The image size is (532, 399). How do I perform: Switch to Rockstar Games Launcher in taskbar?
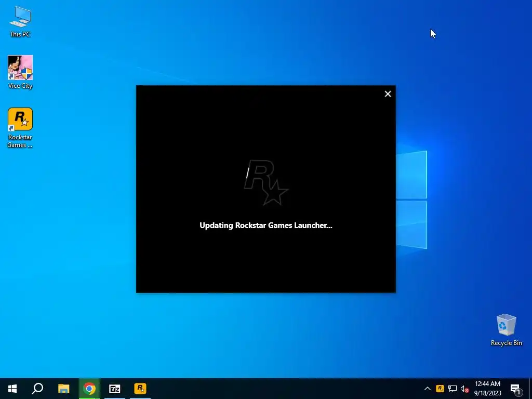(x=140, y=389)
